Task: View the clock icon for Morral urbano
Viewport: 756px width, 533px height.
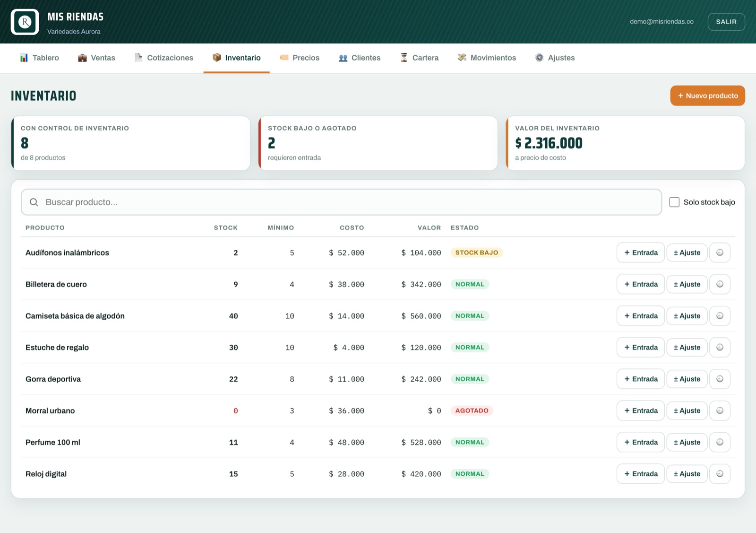Action: [720, 411]
